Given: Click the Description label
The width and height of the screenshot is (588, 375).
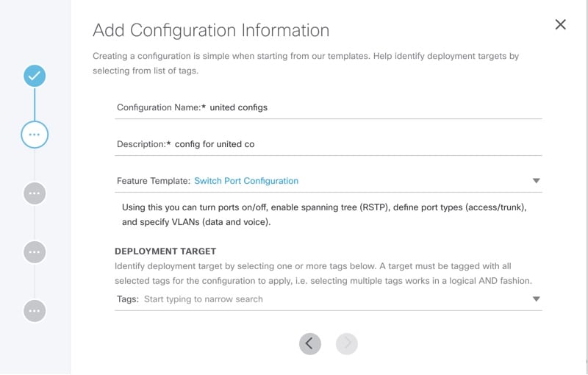Looking at the screenshot, I should [x=144, y=144].
